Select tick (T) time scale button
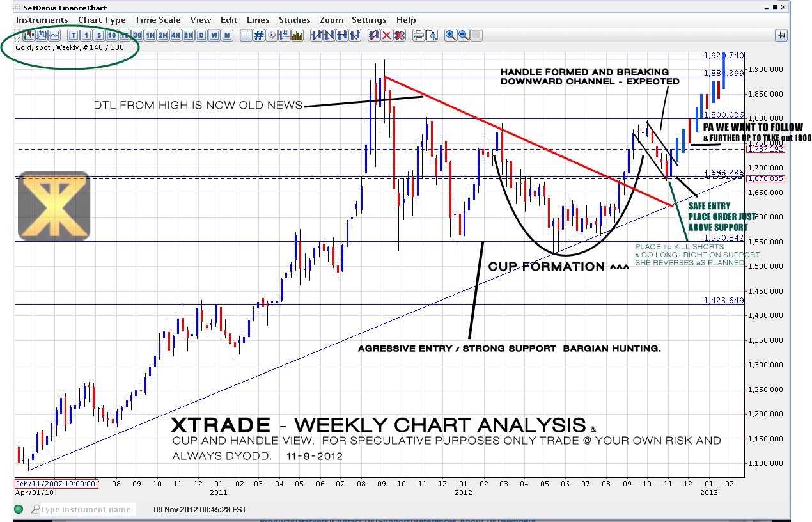 (74, 35)
